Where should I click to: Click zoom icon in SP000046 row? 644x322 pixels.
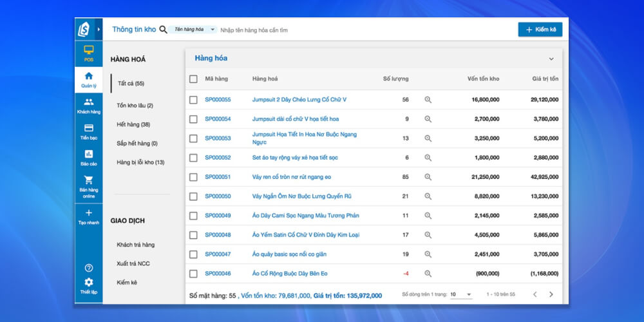click(428, 274)
